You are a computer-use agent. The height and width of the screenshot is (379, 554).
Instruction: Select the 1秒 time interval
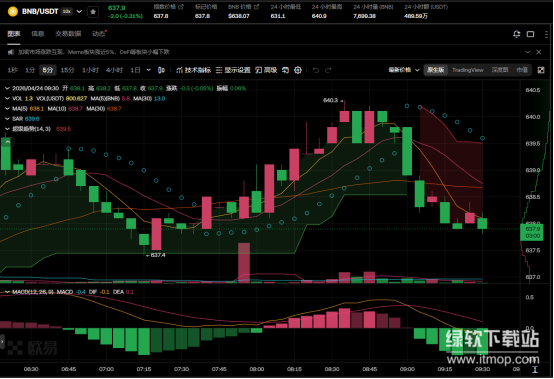[x=12, y=70]
